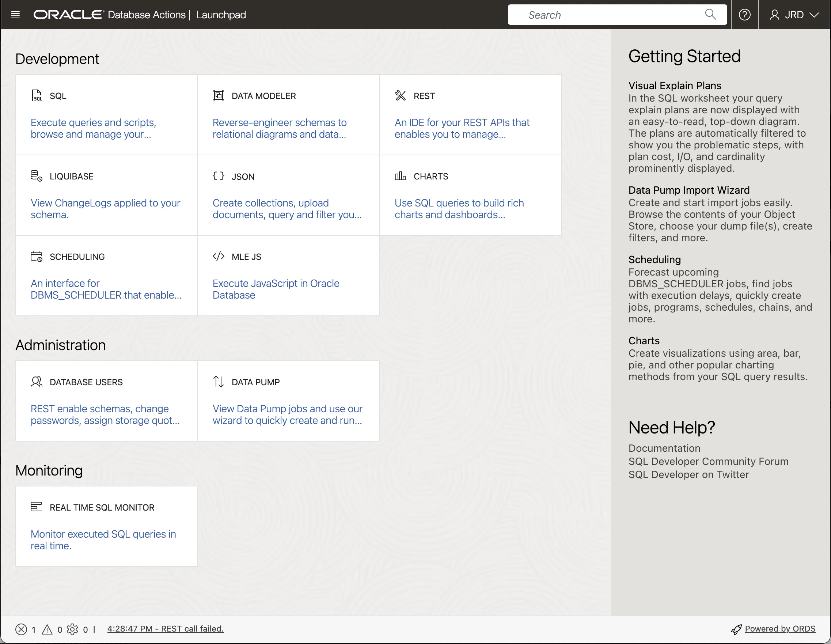Screen dimensions: 831x644
Task: Click the LIQUIBASE card title
Action: (x=72, y=176)
